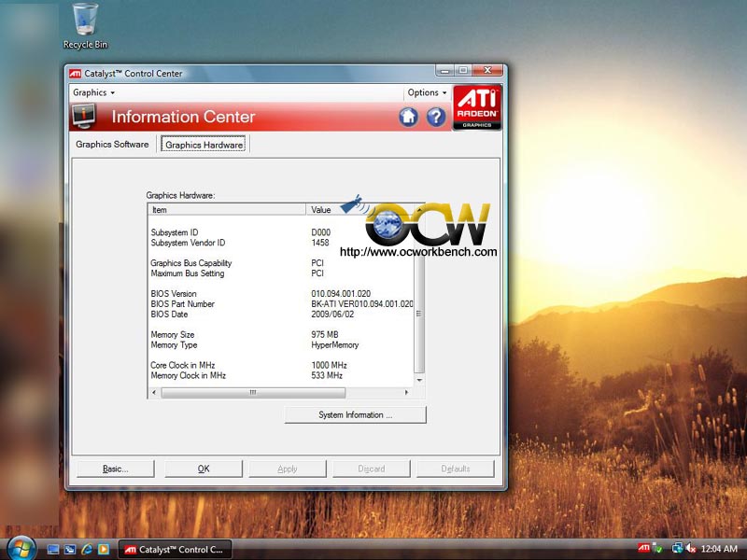Open the Windows Start menu orb

pyautogui.click(x=20, y=548)
